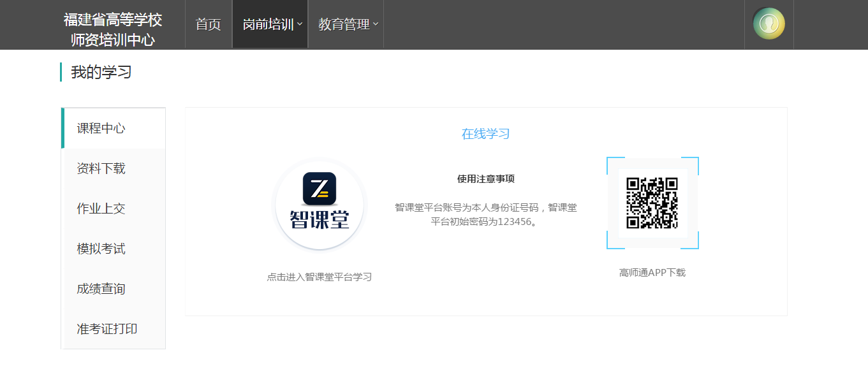Screen dimensions: 868x385
Task: Click the 点击进入智课堂平台学习 caption
Action: (x=319, y=277)
